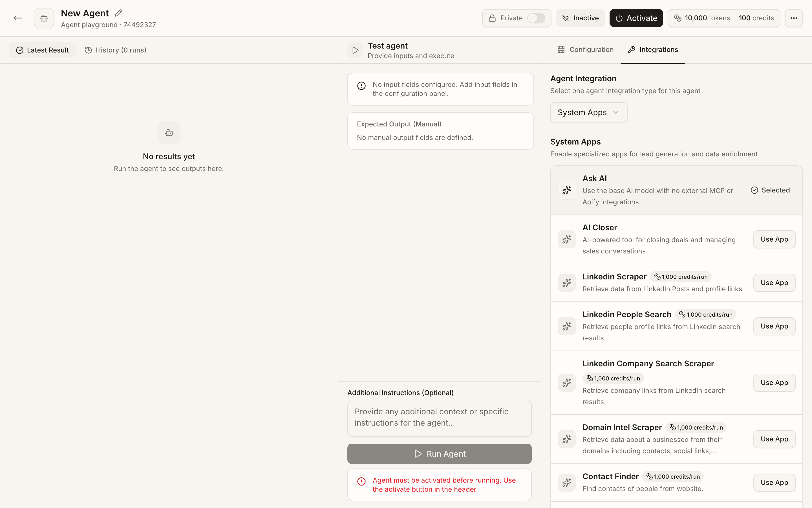
Task: Click the Expected Output (Manual) heading
Action: [x=399, y=124]
